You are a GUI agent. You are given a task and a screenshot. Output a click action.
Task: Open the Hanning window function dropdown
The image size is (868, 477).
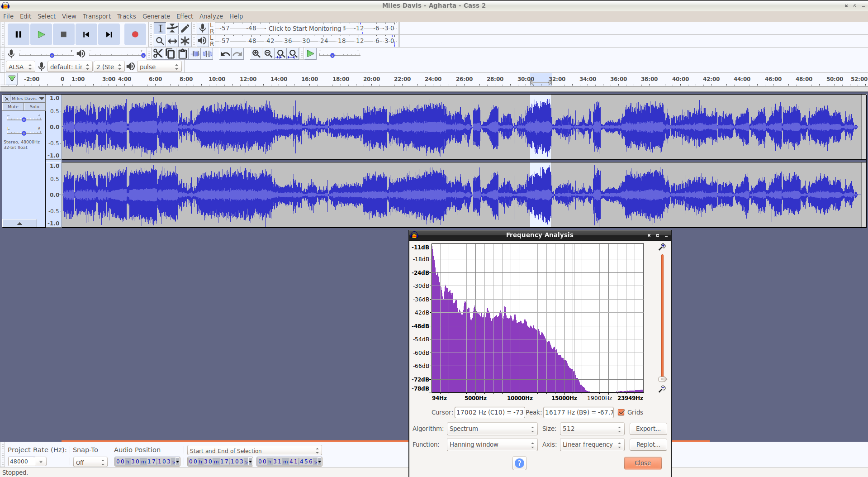[x=492, y=444]
